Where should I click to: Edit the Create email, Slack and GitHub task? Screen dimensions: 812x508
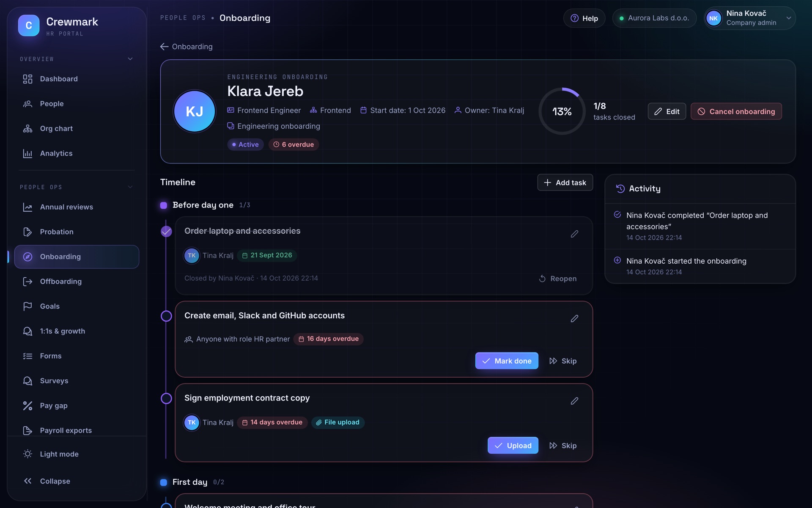[x=574, y=318]
